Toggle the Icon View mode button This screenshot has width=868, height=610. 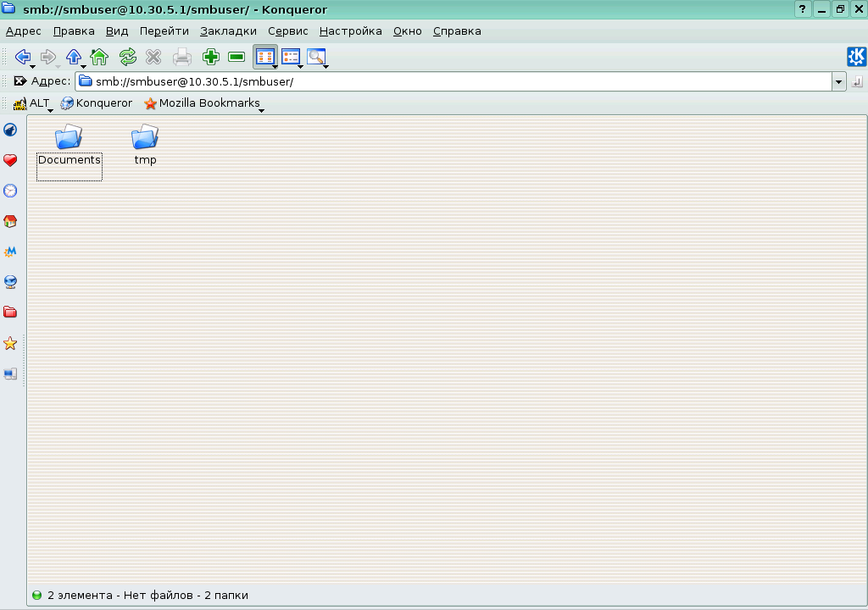pos(265,56)
